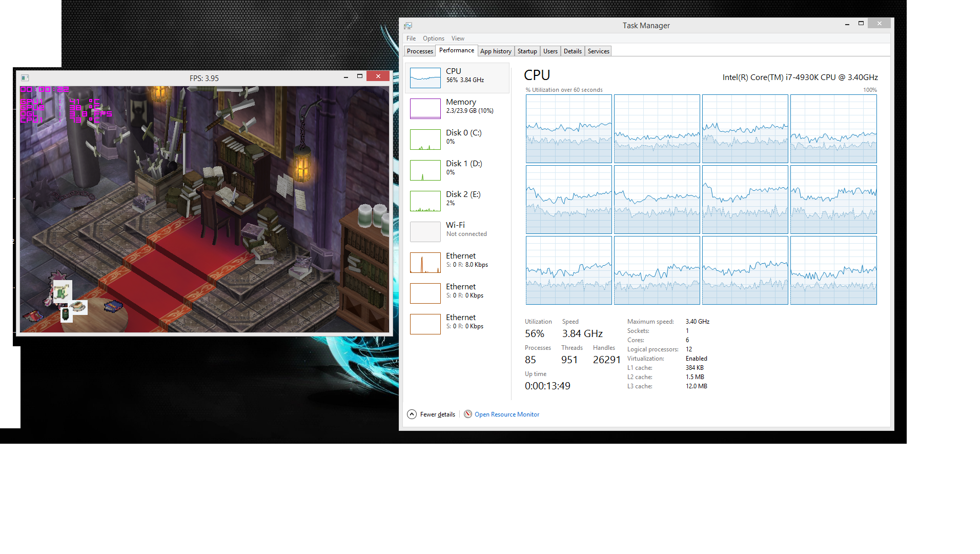Select the CPU mini graph in sidebar
The height and width of the screenshot is (554, 980).
(425, 78)
